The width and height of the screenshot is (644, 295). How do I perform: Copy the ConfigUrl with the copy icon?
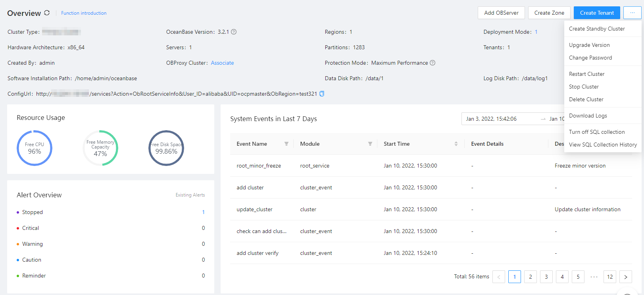click(x=322, y=94)
